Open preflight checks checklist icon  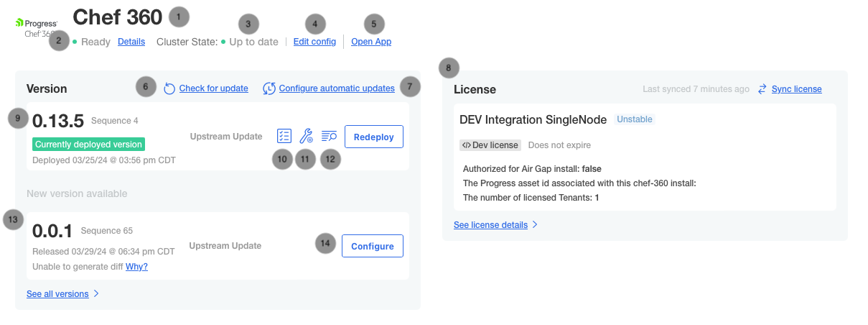(284, 136)
